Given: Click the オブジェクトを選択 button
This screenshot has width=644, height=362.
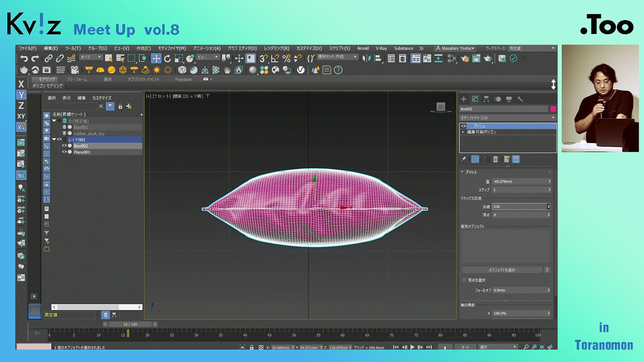Looking at the screenshot, I should click(x=501, y=270).
